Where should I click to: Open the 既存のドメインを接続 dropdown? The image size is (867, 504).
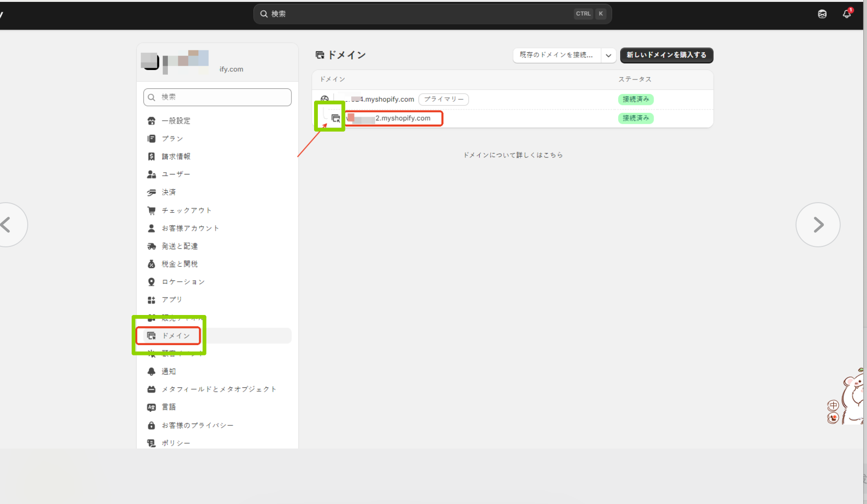pyautogui.click(x=556, y=55)
